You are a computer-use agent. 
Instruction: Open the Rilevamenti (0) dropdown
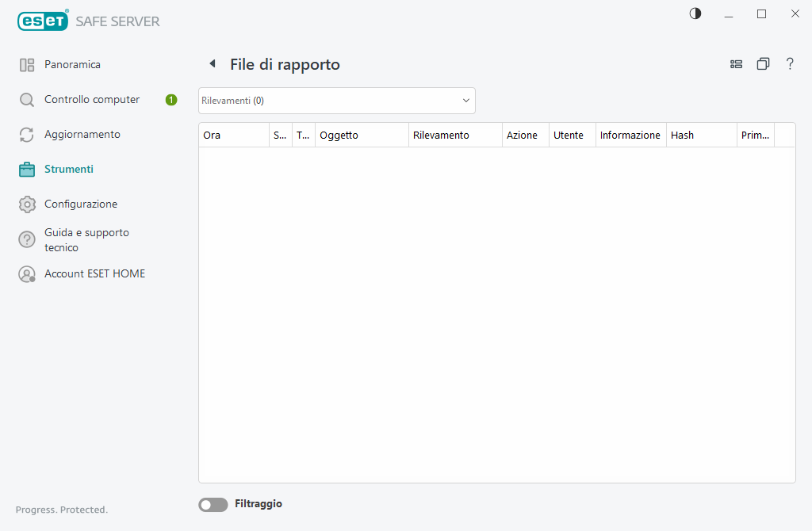point(336,101)
